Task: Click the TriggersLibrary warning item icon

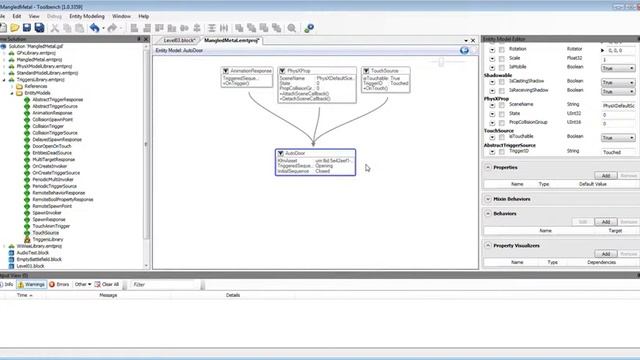Action: [x=27, y=239]
